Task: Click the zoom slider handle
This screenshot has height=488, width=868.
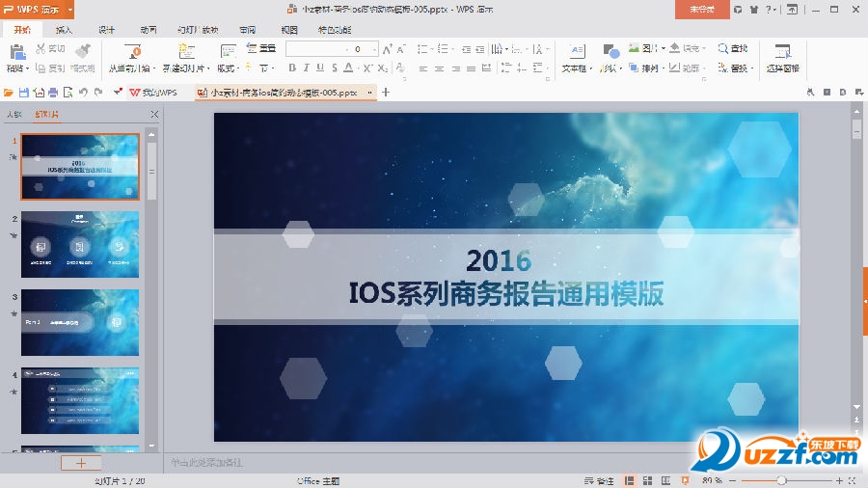Action: [780, 481]
